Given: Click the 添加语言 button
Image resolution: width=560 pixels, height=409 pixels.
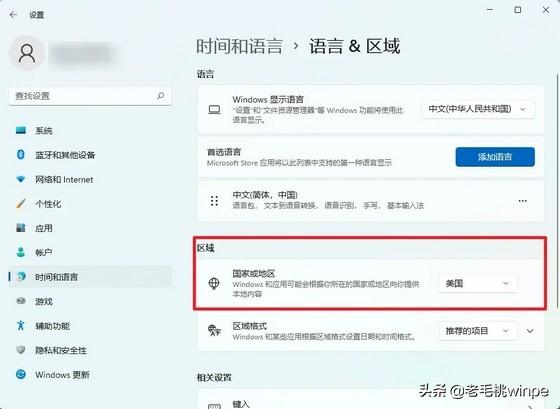Looking at the screenshot, I should 495,156.
